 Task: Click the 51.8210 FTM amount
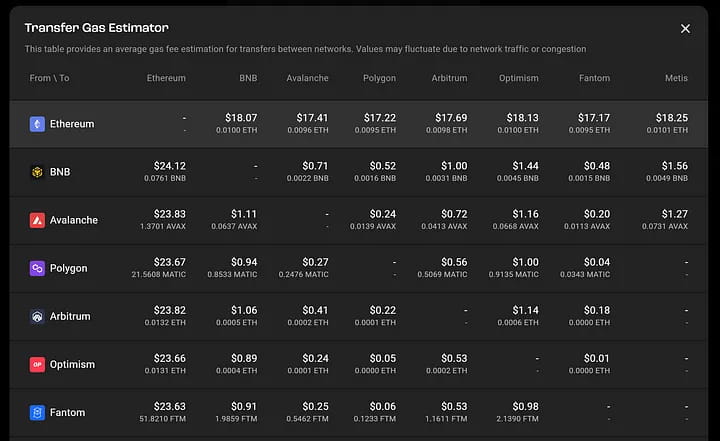click(163, 419)
